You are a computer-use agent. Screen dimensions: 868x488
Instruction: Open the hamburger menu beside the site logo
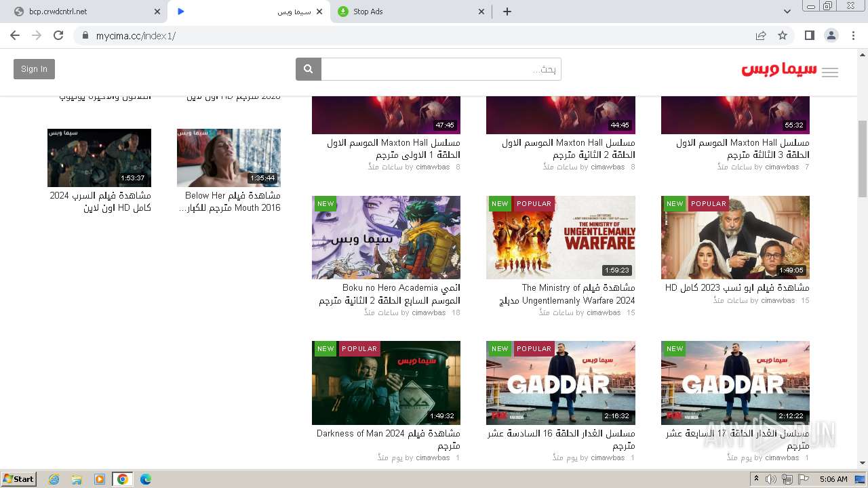(830, 73)
